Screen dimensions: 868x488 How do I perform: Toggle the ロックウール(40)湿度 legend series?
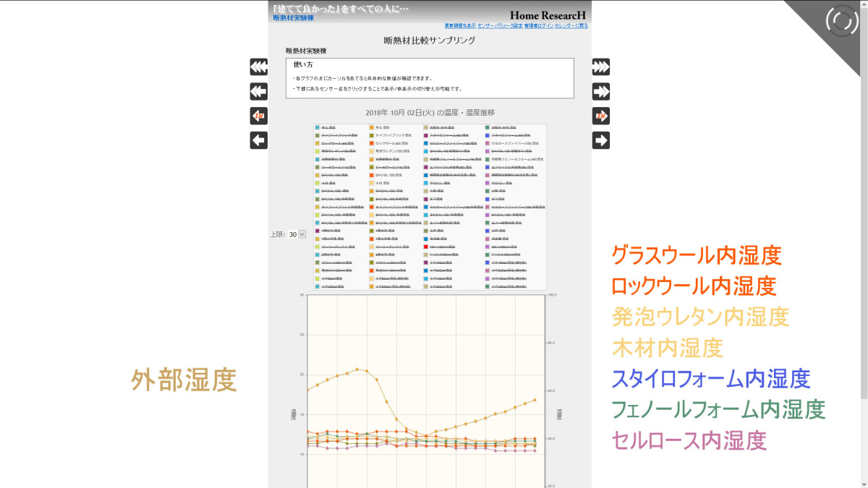pos(391,143)
